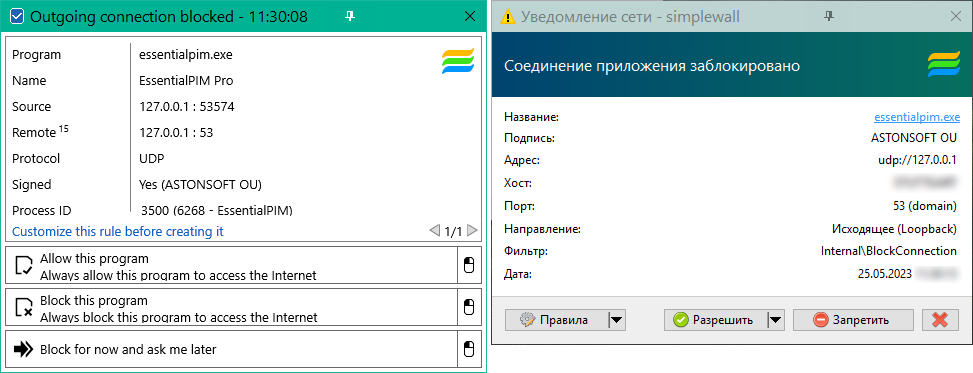The image size is (973, 373).
Task: Click EssentialPIM logo in simplewall header
Action: click(x=943, y=65)
